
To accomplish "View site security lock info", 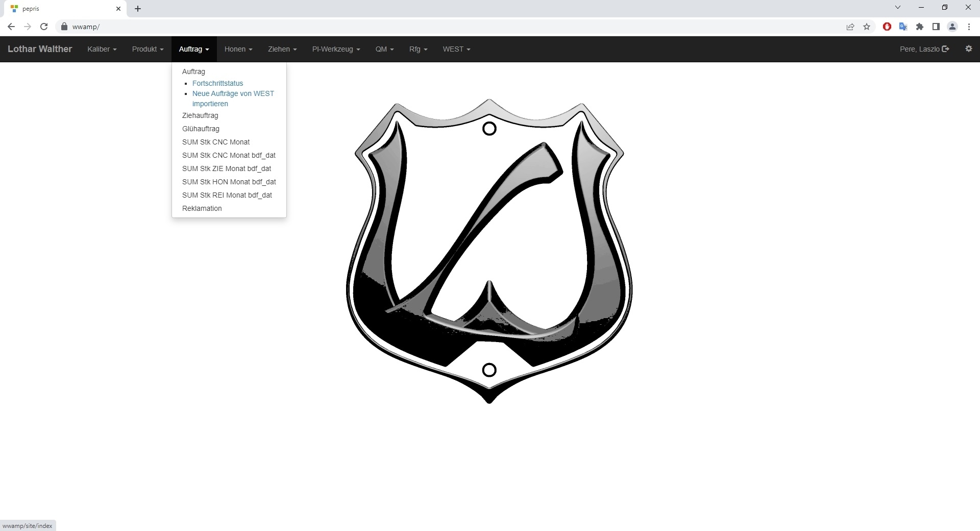I will point(64,27).
